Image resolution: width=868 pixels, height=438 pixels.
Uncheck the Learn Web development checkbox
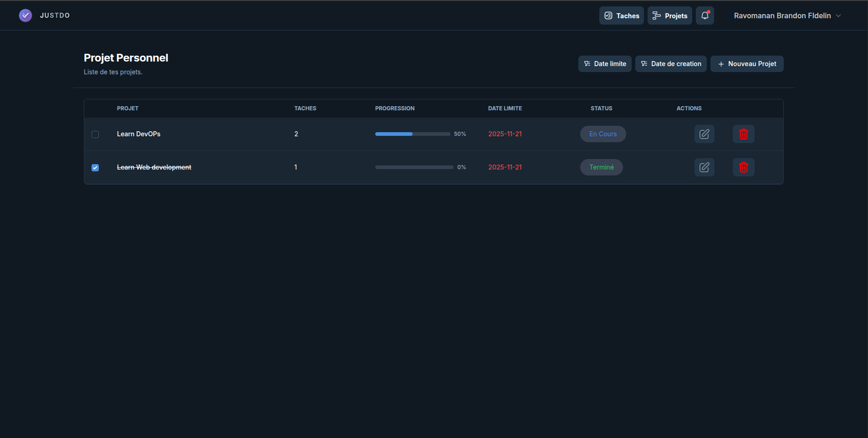(x=95, y=168)
